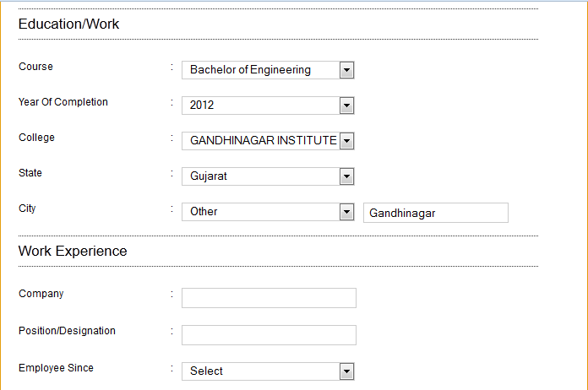Click the Work Experience section heading
This screenshot has height=390, width=588.
point(73,251)
